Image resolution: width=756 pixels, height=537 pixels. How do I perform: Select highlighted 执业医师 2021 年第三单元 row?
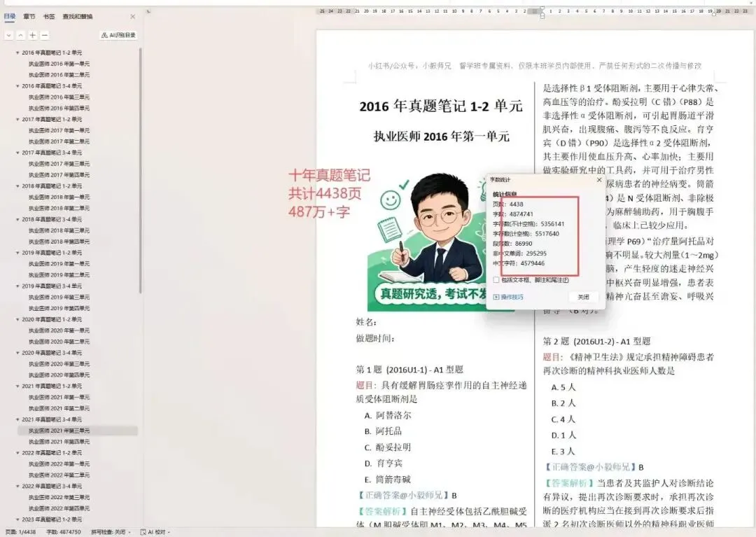(x=78, y=431)
